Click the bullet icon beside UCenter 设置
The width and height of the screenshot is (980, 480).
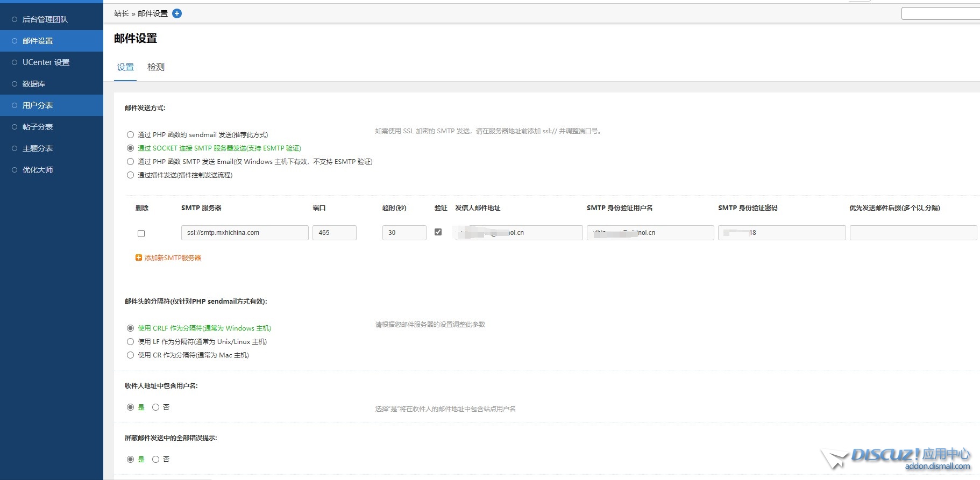point(15,62)
